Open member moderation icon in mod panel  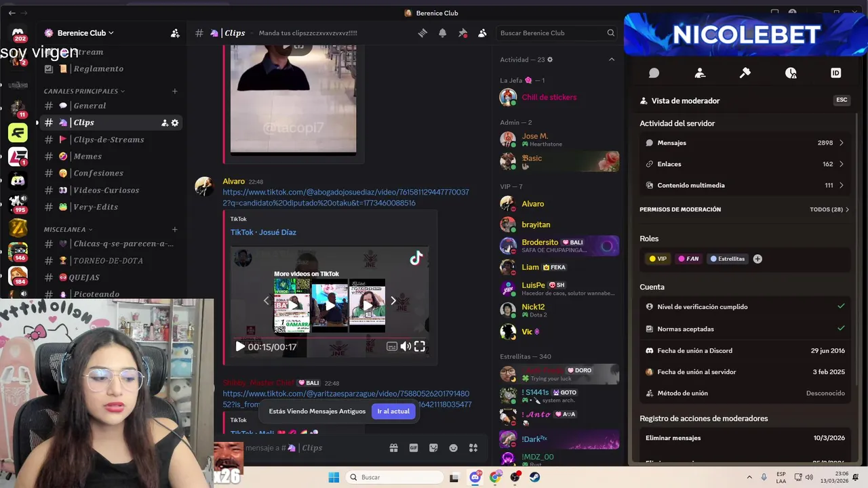700,73
